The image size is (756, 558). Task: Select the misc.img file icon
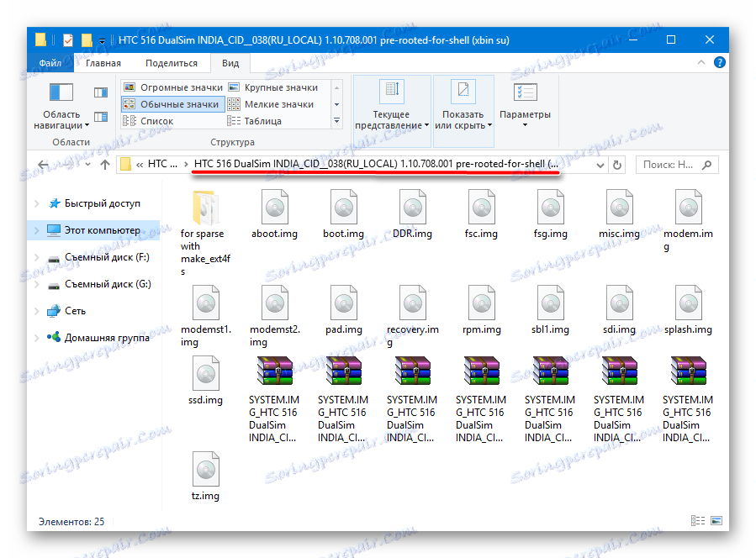pos(619,208)
